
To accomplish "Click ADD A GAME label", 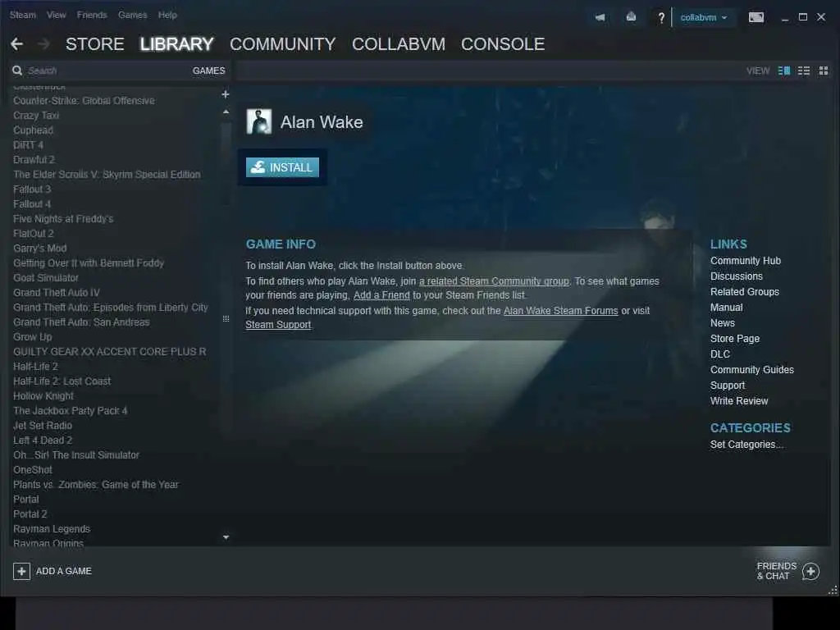I will click(64, 571).
